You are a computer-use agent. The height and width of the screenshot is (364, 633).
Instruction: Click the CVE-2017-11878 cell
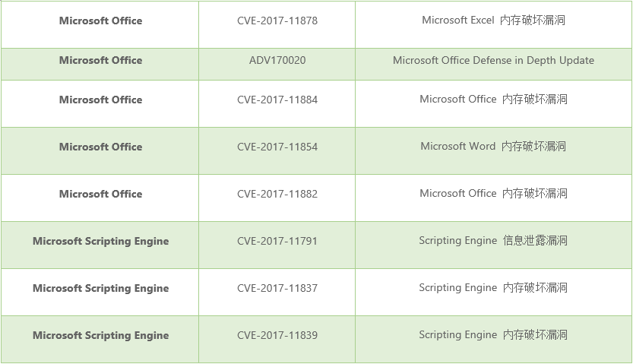pyautogui.click(x=277, y=21)
